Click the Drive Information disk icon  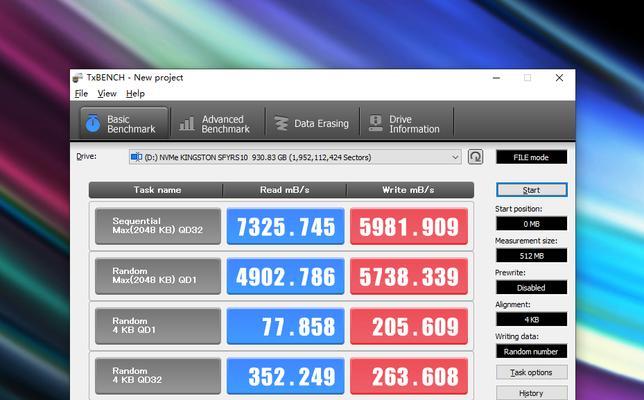point(375,123)
